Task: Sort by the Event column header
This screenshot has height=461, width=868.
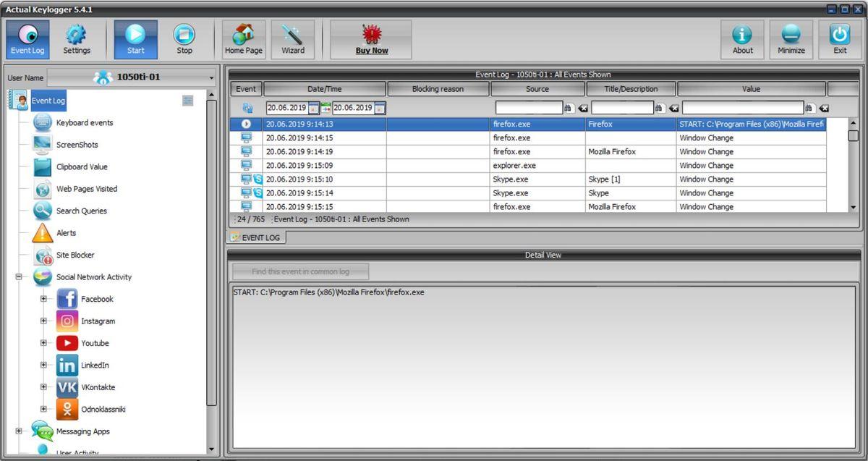Action: coord(246,89)
